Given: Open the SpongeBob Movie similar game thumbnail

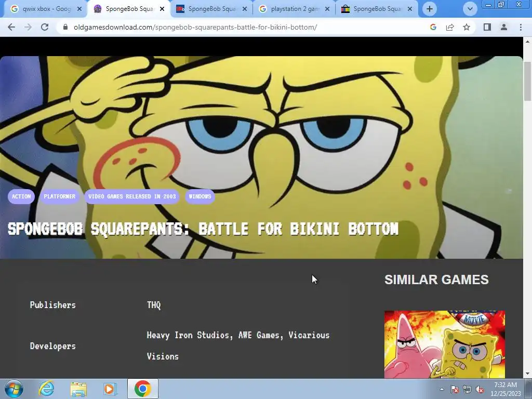Looking at the screenshot, I should 445,344.
